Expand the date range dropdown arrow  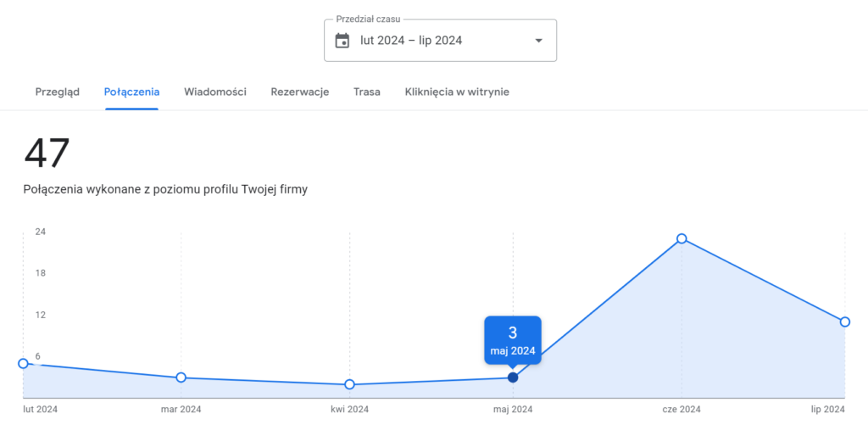coord(538,41)
